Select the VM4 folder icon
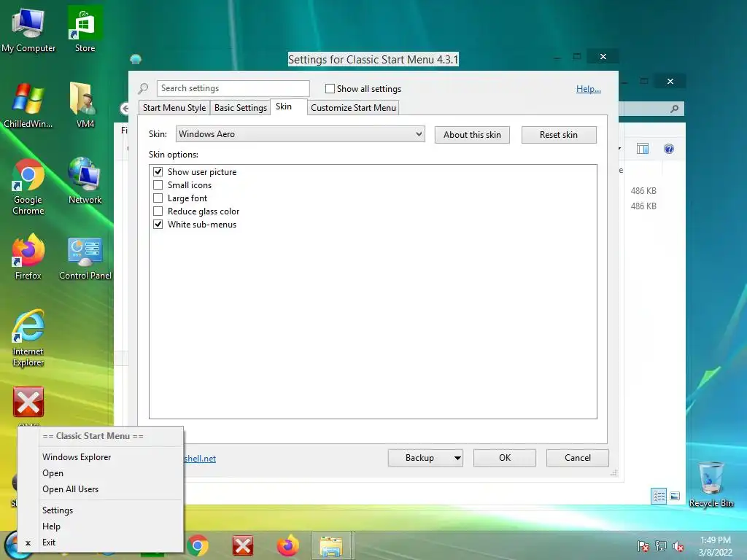 coord(85,105)
